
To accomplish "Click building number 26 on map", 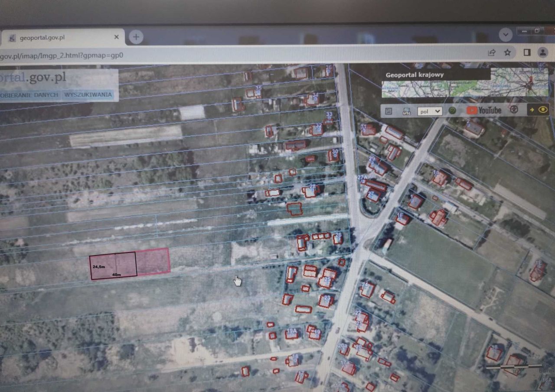I will [338, 235].
